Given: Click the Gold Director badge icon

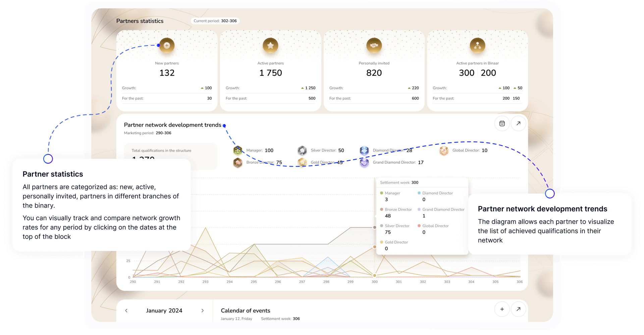Looking at the screenshot, I should point(302,162).
